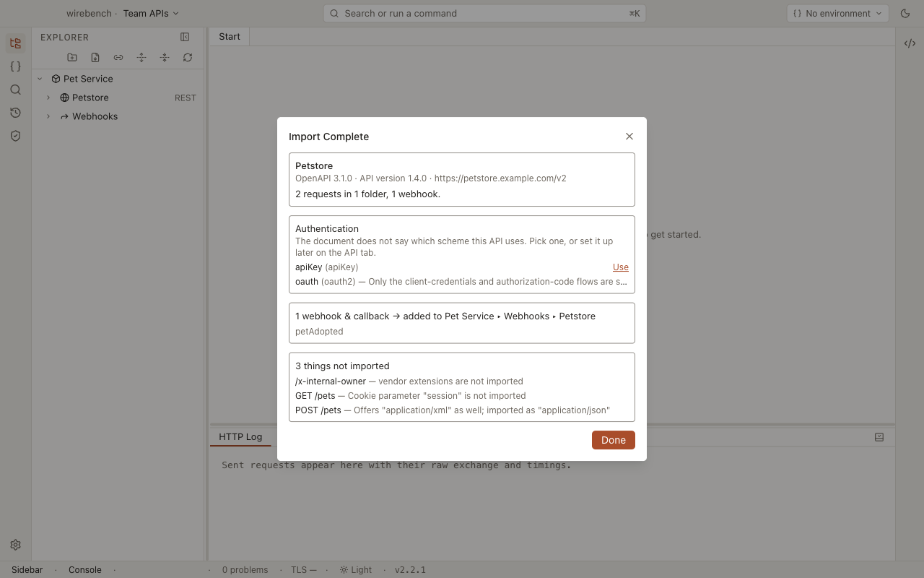Viewport: 924px width, 578px height.
Task: Click the /x-internal-owner not-imported row
Action: 462,381
